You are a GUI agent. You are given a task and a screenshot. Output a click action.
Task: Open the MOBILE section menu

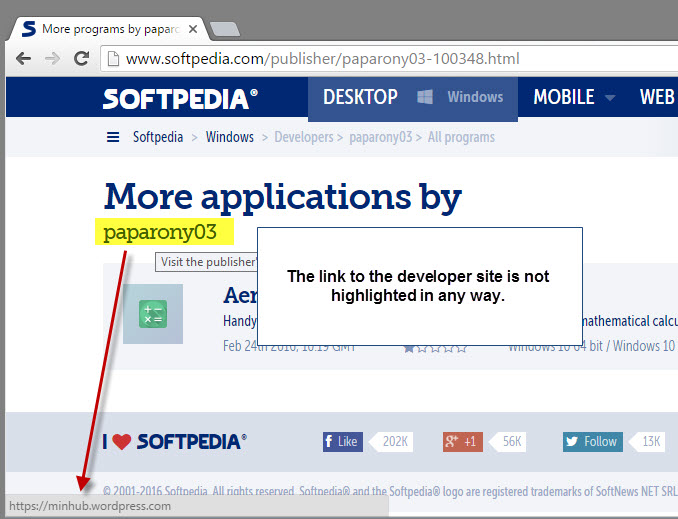(x=564, y=97)
